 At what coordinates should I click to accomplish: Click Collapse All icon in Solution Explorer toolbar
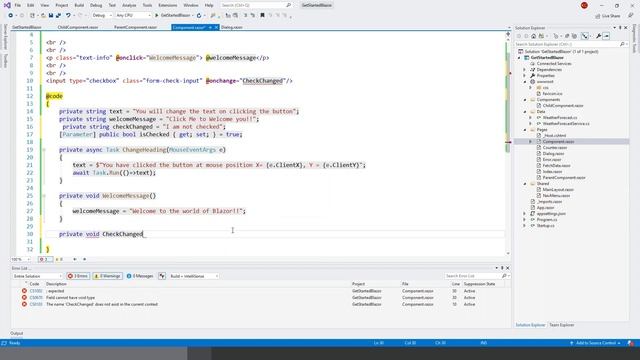click(567, 36)
